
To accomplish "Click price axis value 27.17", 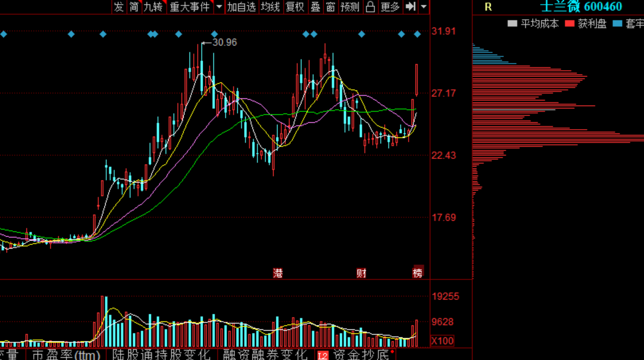I will (443, 93).
